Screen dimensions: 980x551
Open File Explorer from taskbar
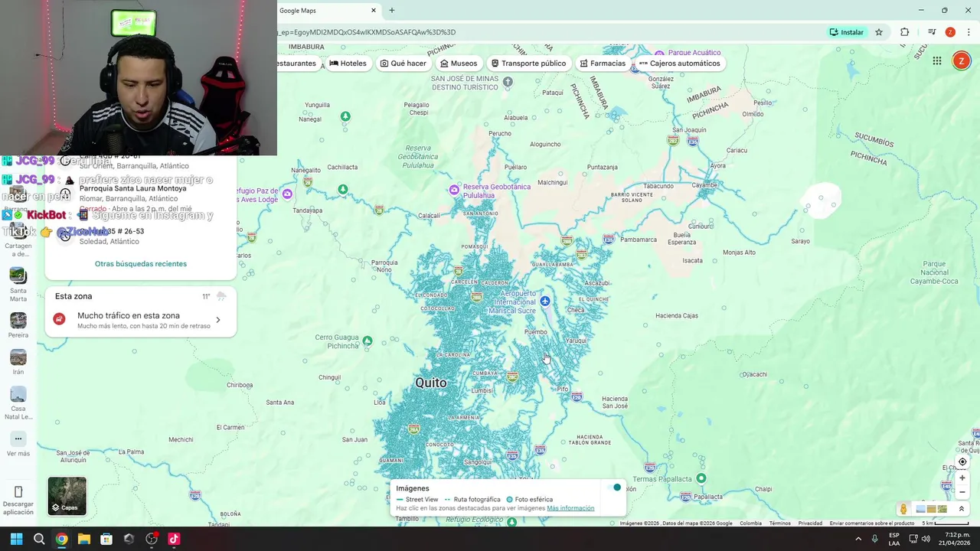click(x=84, y=539)
